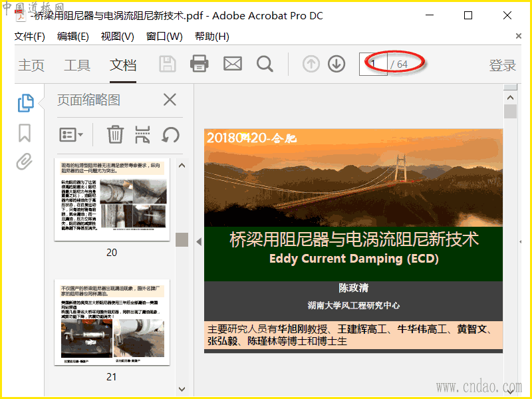
Task: Click the Extract pages scissors icon
Action: click(x=142, y=135)
